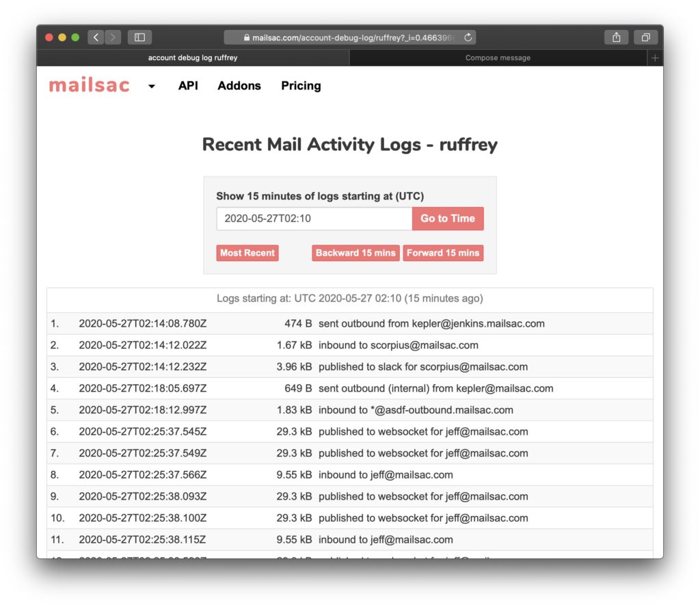Click Backward 15 mins button

pyautogui.click(x=355, y=253)
